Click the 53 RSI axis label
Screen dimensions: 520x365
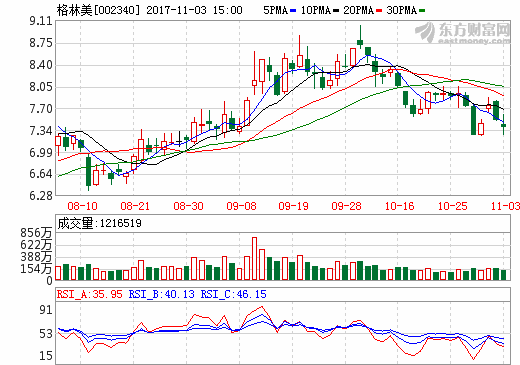click(x=46, y=334)
